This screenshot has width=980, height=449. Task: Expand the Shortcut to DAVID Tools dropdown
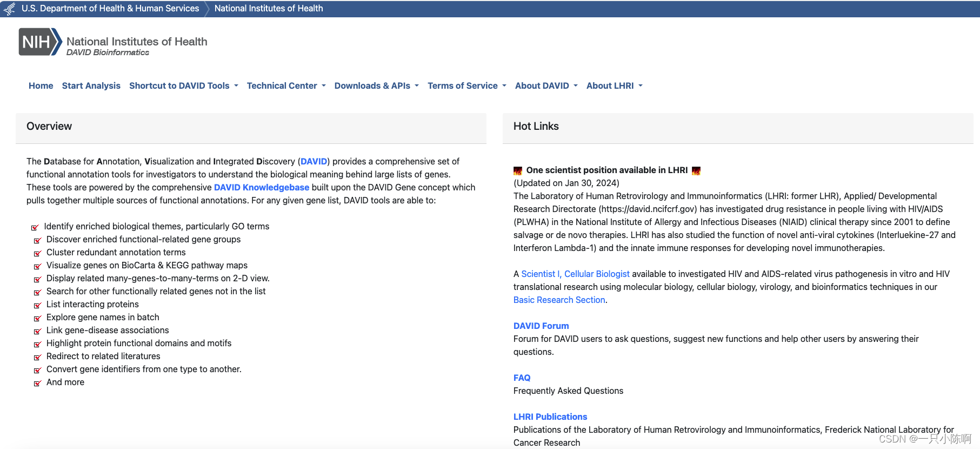coord(184,85)
